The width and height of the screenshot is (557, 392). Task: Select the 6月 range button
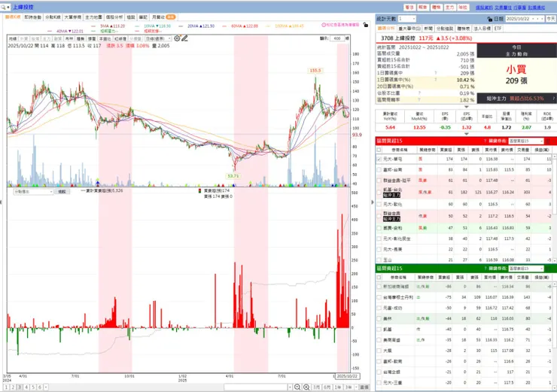tap(327, 387)
